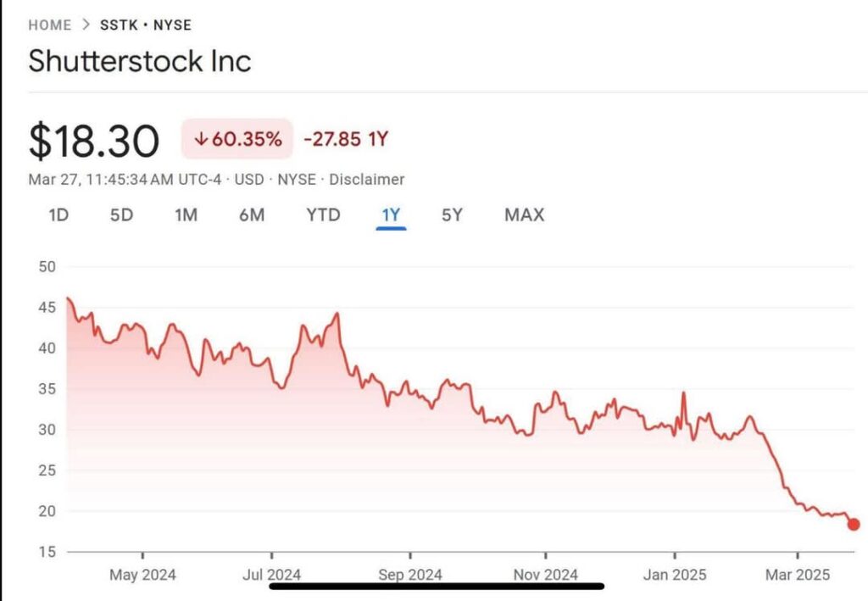This screenshot has height=601, width=868.
Task: Click the SSTK • NYSE breadcrumb
Action: (x=146, y=25)
